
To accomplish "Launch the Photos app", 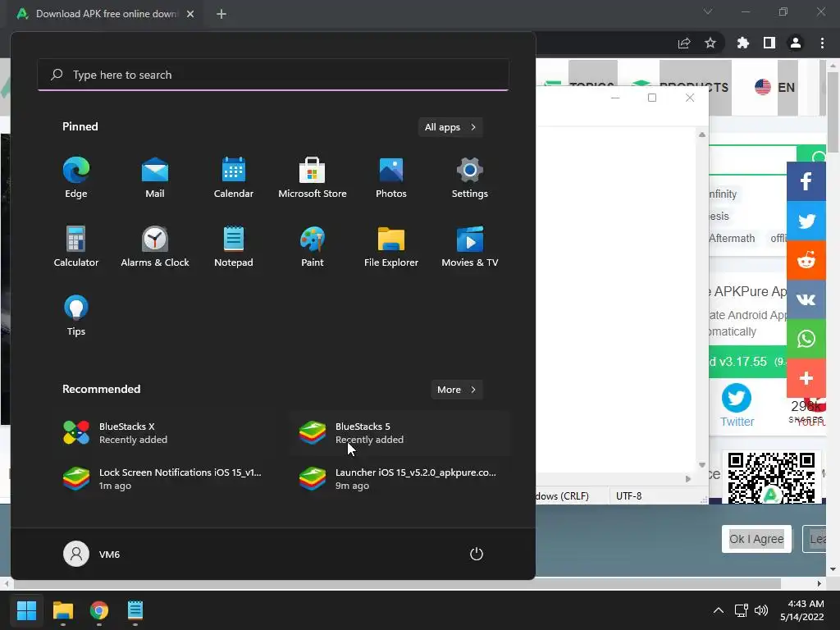I will tap(391, 178).
